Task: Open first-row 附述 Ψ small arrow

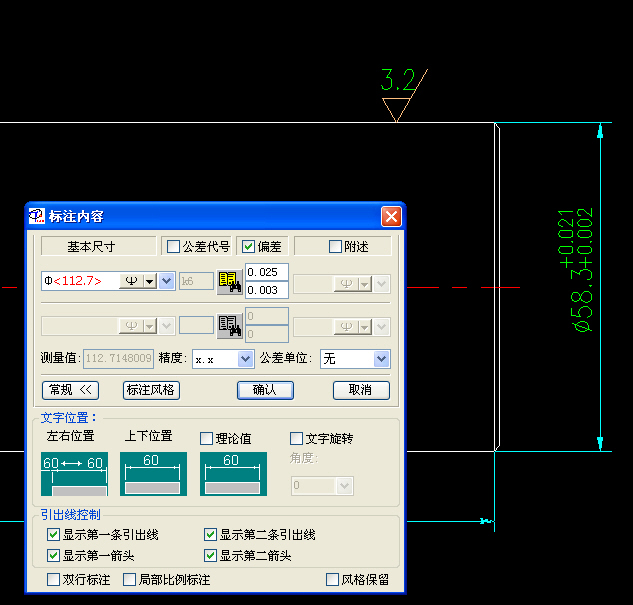Action: (x=365, y=284)
